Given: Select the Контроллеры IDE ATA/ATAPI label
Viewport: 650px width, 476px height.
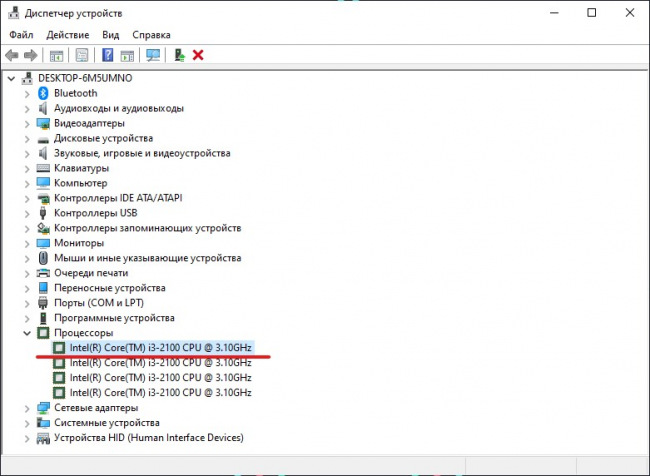Looking at the screenshot, I should (x=118, y=198).
